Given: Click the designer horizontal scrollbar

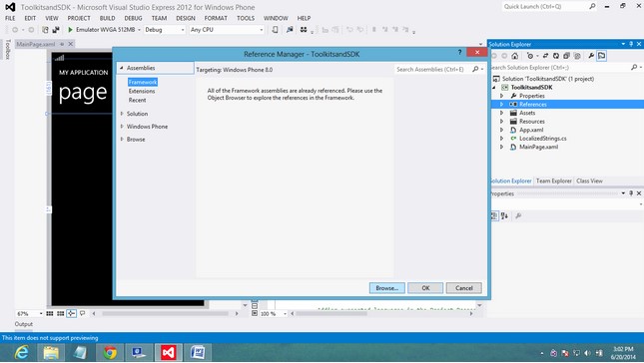Looking at the screenshot, I should pyautogui.click(x=165, y=313).
